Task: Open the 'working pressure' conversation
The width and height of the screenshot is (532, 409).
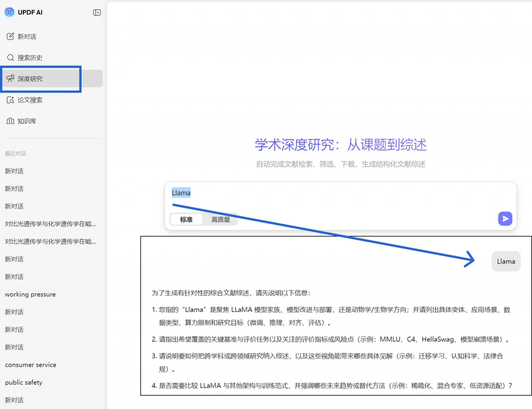Action: tap(30, 294)
